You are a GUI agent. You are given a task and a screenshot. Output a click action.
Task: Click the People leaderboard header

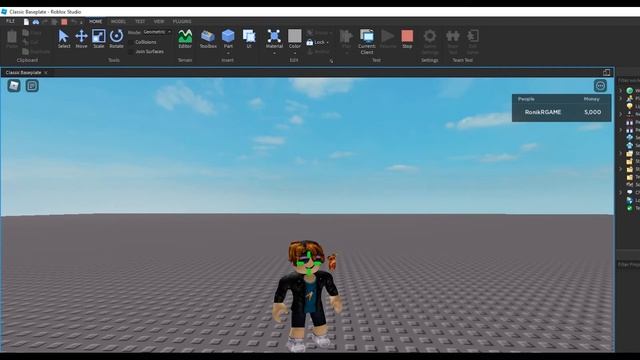526,99
